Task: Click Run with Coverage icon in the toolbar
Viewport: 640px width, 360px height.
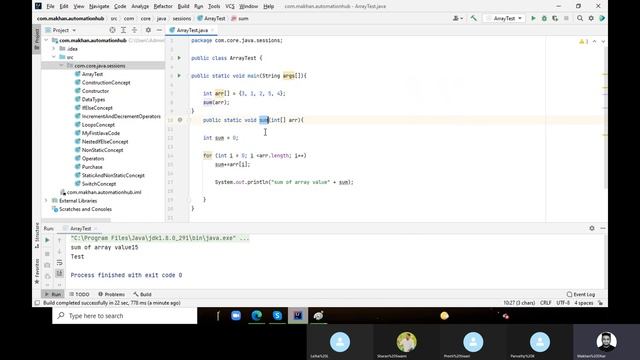Action: pos(555,18)
